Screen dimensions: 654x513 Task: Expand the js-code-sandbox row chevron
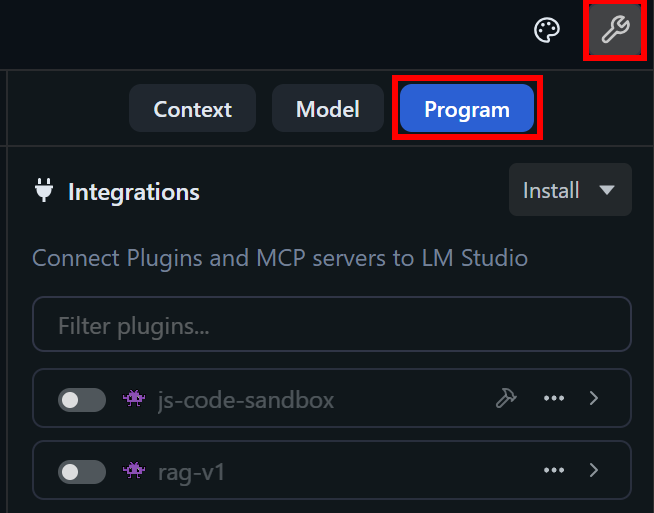coord(594,399)
